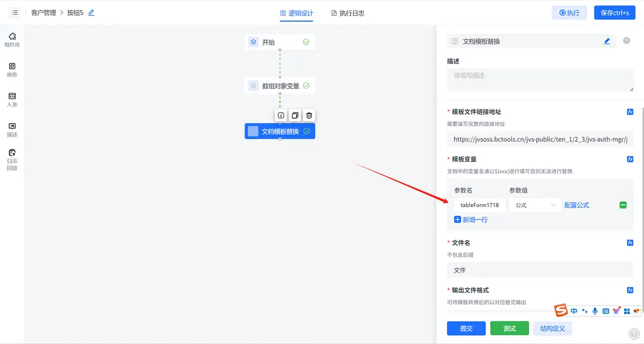Copy the 文档模板替换 node with duplicate icon
The height and width of the screenshot is (344, 644).
pyautogui.click(x=294, y=115)
